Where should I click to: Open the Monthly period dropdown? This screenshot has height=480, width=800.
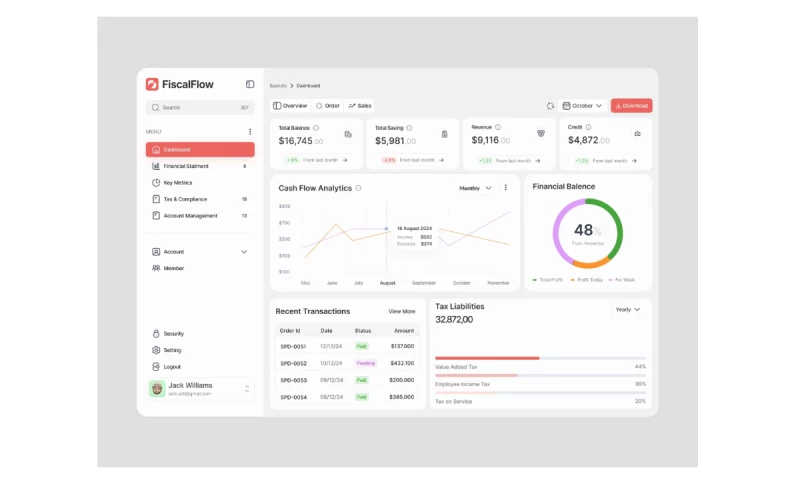pyautogui.click(x=475, y=188)
